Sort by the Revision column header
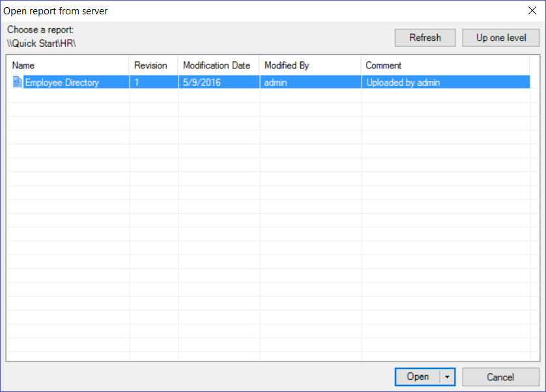 click(x=154, y=66)
